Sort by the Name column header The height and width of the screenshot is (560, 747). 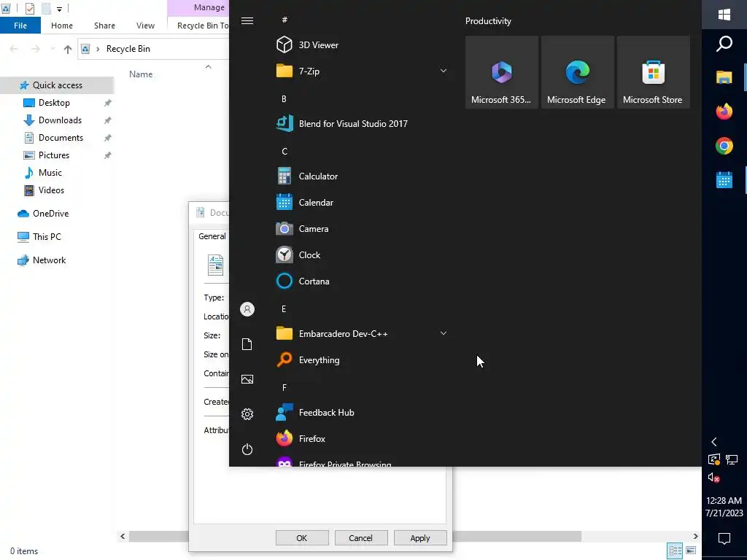(x=141, y=74)
